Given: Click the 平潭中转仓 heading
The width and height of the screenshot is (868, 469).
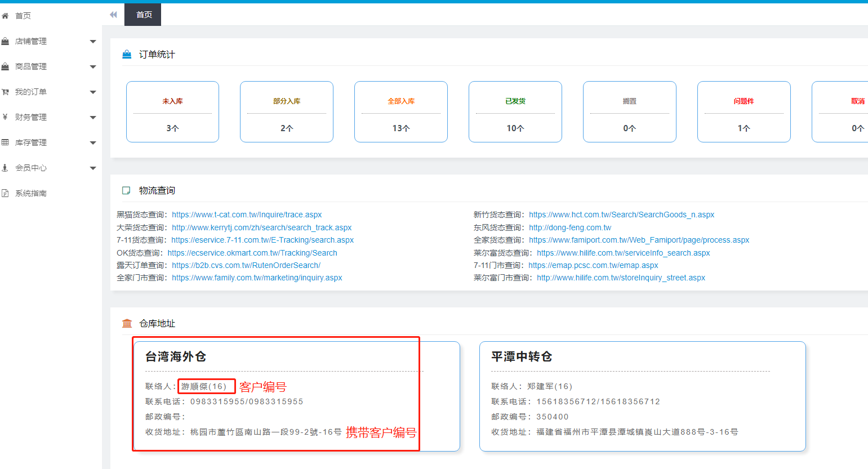Looking at the screenshot, I should coord(522,356).
